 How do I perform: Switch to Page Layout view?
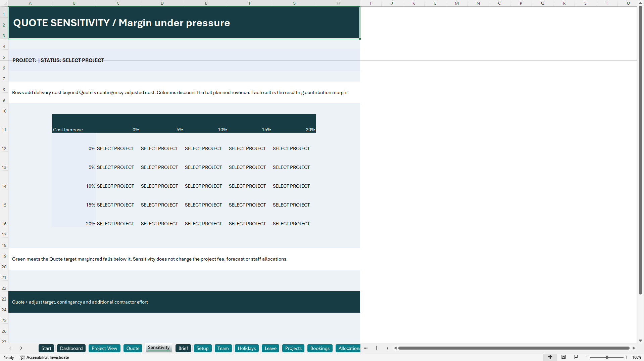coord(563,357)
